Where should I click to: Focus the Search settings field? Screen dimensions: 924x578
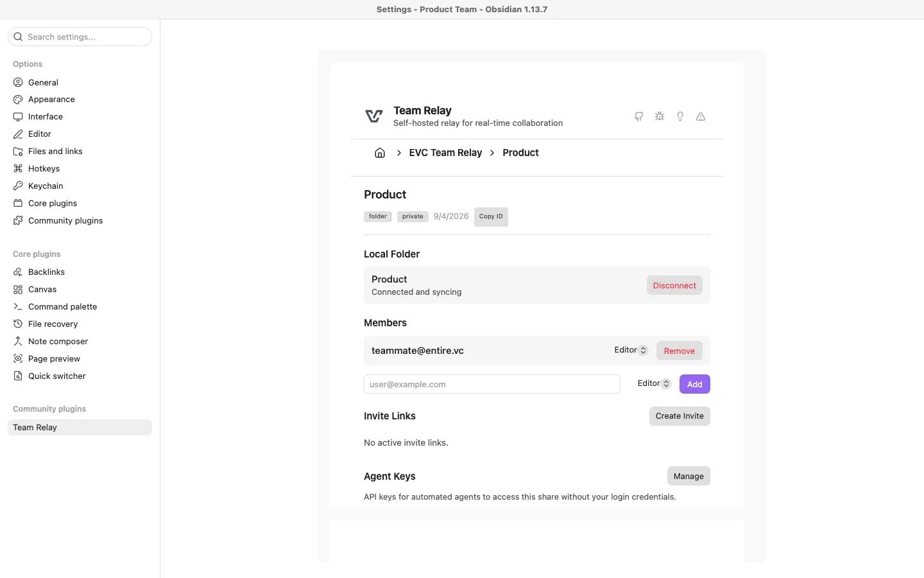80,37
